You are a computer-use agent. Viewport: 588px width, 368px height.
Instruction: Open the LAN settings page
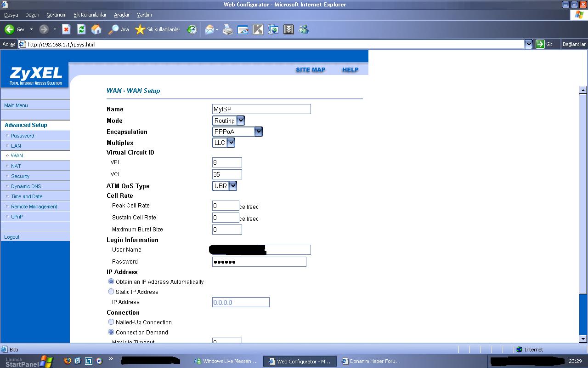(x=16, y=146)
